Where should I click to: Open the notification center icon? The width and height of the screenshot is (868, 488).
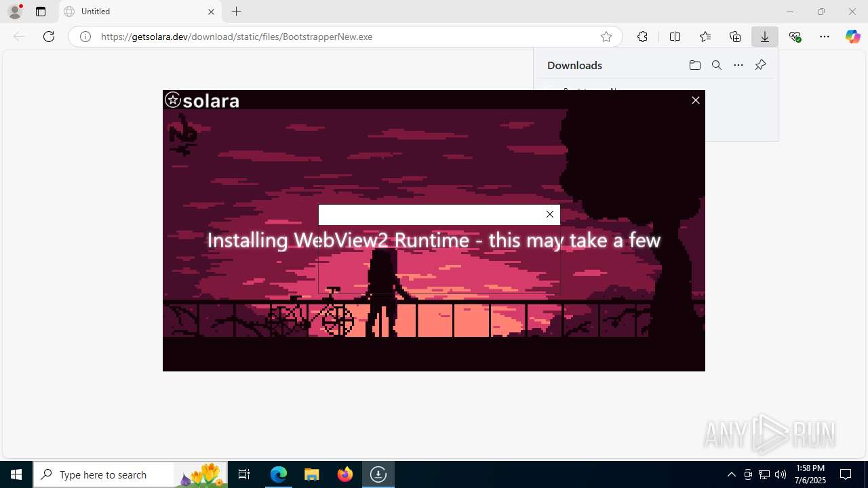(846, 474)
